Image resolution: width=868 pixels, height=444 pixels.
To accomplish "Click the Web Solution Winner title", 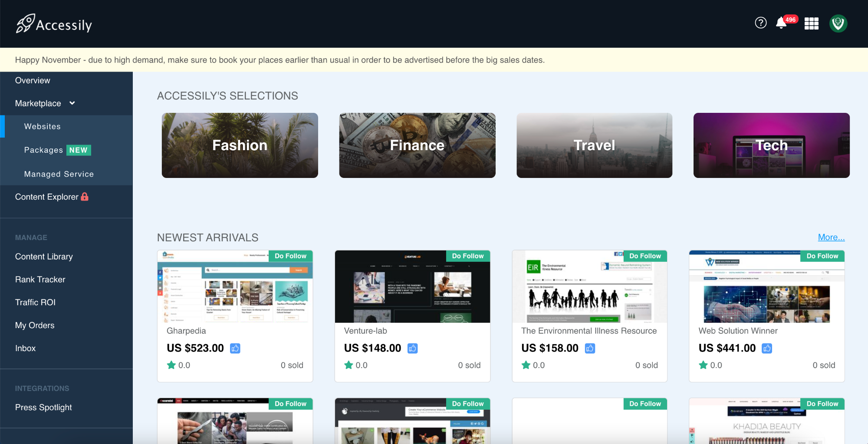I will point(738,331).
